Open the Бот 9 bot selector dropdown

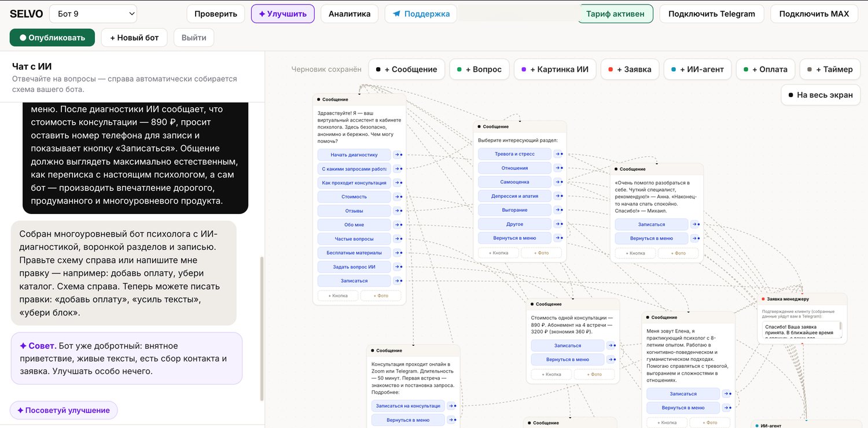coord(93,14)
